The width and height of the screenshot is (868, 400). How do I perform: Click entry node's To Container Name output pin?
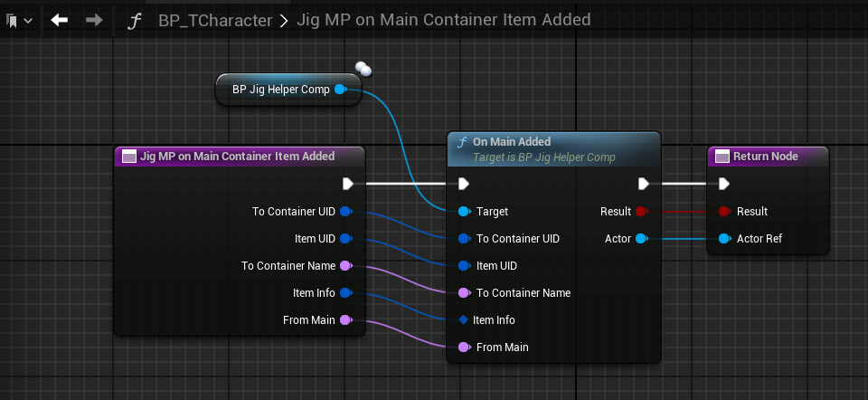(346, 265)
